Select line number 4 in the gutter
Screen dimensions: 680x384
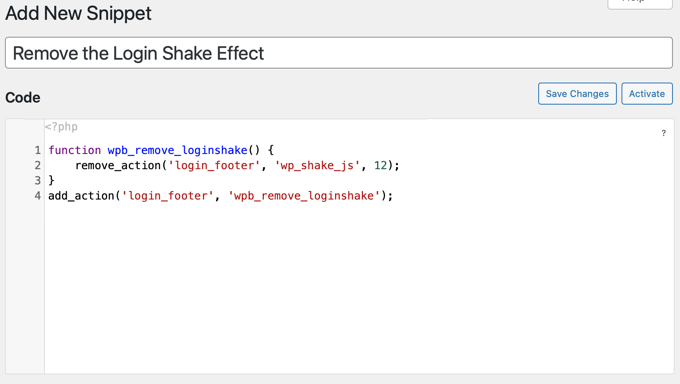[38, 196]
